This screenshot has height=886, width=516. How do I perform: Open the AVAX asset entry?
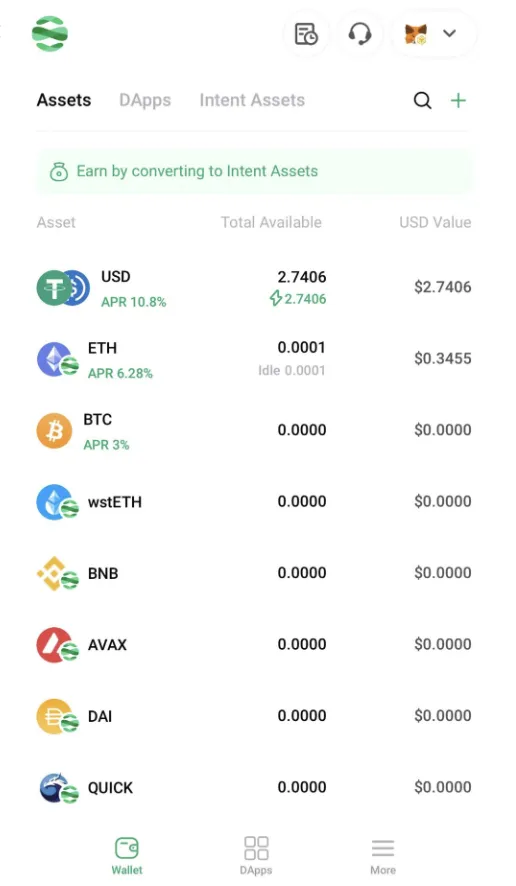254,645
